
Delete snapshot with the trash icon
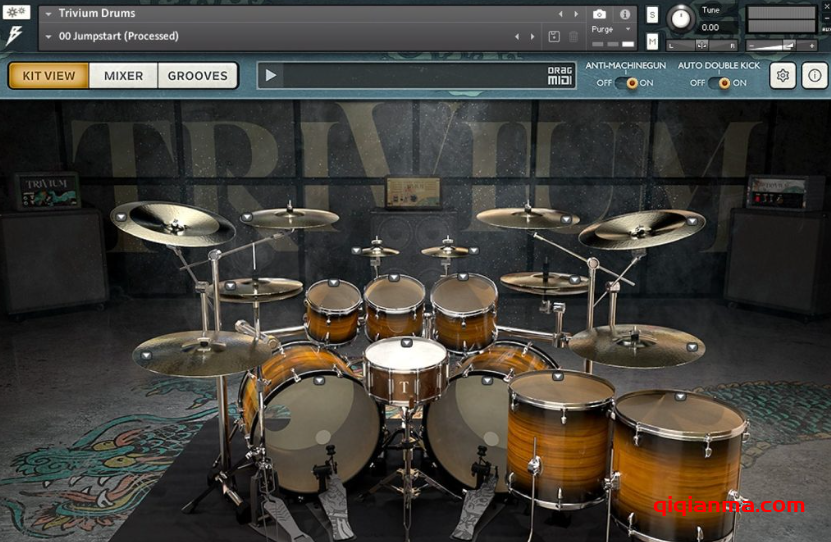[573, 37]
